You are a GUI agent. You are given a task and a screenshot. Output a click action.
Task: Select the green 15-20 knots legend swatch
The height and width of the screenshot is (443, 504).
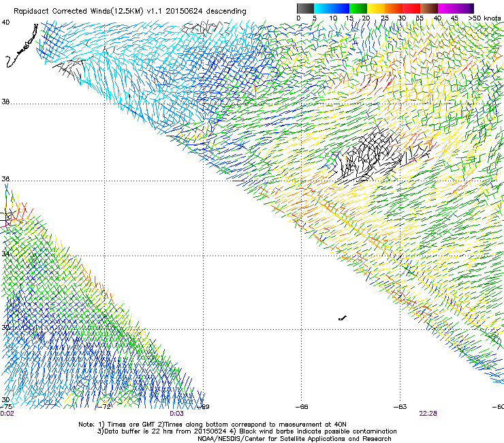pyautogui.click(x=358, y=8)
